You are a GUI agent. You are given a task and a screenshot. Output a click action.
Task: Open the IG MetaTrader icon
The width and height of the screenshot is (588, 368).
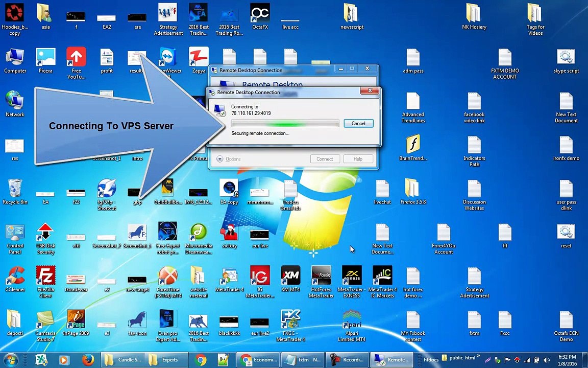tap(260, 282)
